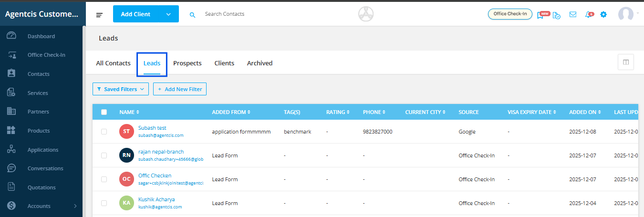Click the Agentcis logo in the header
Viewport: 644px width, 217px height.
coord(366,14)
